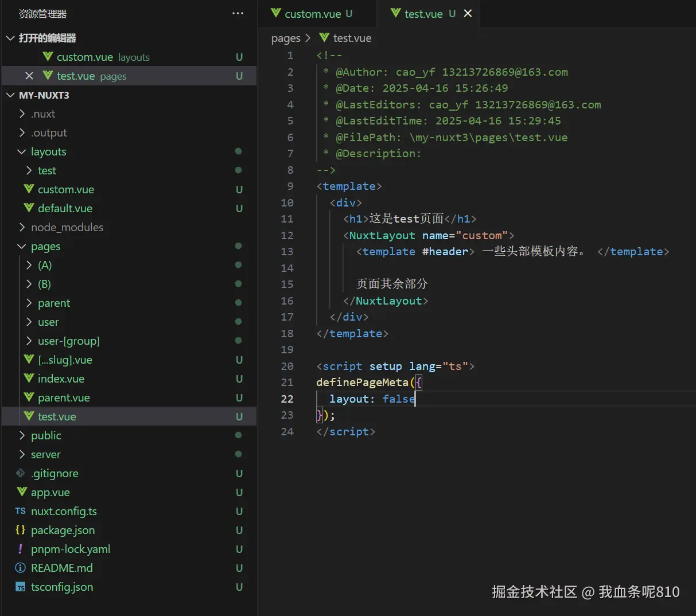Click the Vue icon of app.vue

point(22,492)
